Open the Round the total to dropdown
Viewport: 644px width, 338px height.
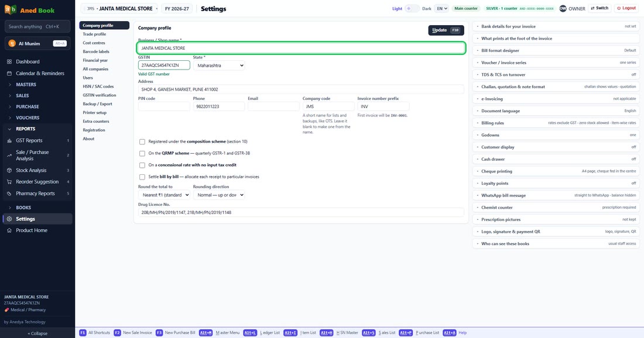(164, 195)
